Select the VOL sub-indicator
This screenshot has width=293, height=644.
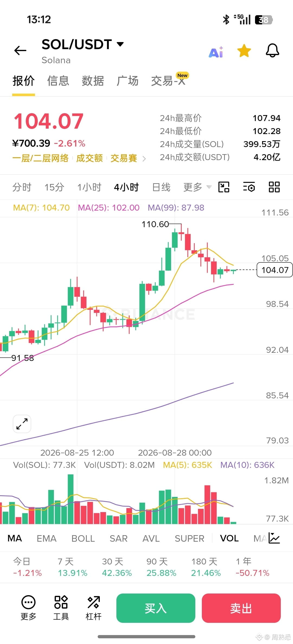click(x=229, y=538)
